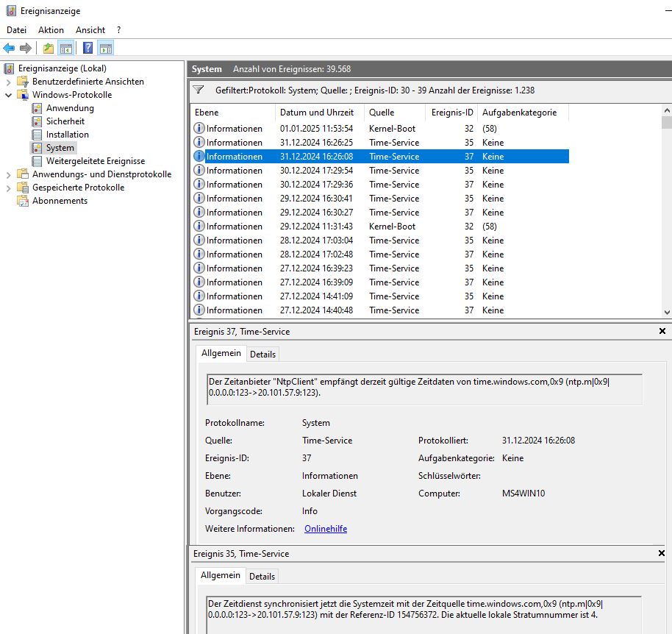Select event row 30.12.2024 17:29:36

tap(381, 185)
